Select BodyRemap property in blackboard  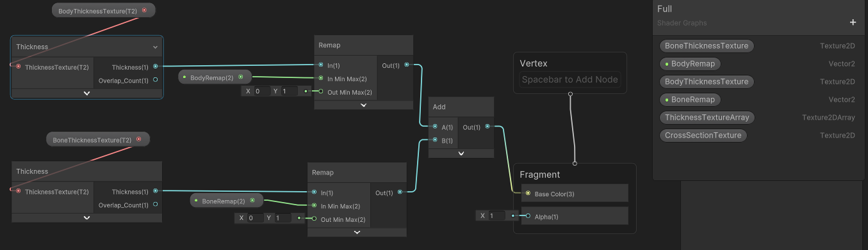pos(690,64)
